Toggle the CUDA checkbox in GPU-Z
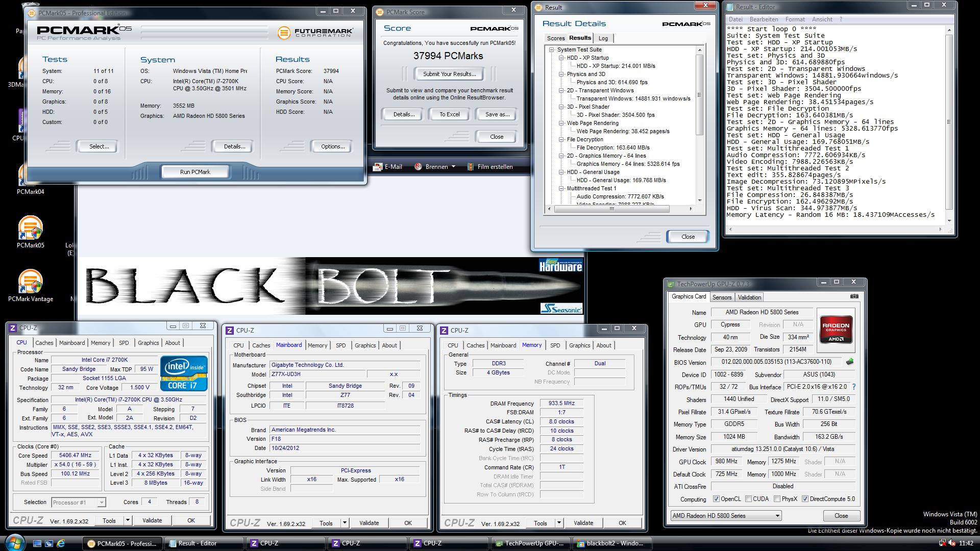The height and width of the screenshot is (551, 980). click(x=748, y=499)
